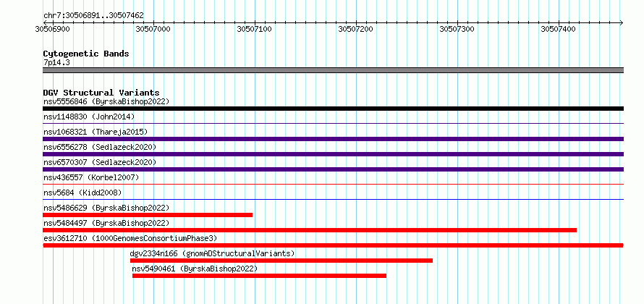Select the purple nsv6556278 variant bar

tap(333, 154)
